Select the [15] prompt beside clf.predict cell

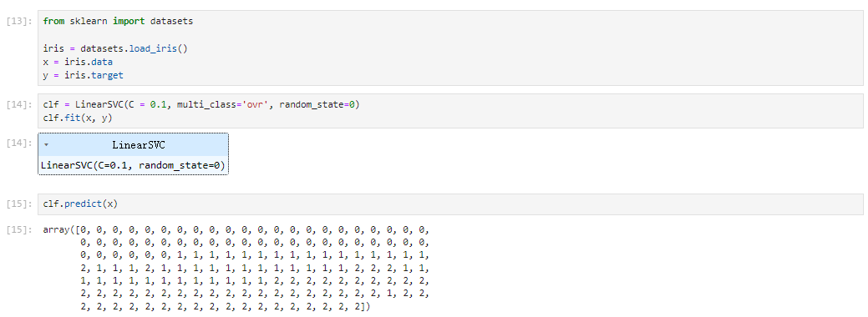(x=19, y=204)
